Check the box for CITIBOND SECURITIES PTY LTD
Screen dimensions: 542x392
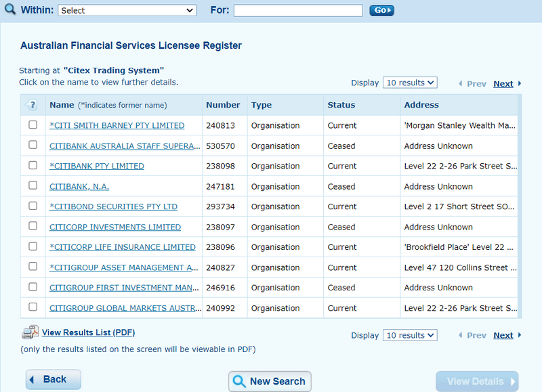click(x=33, y=206)
